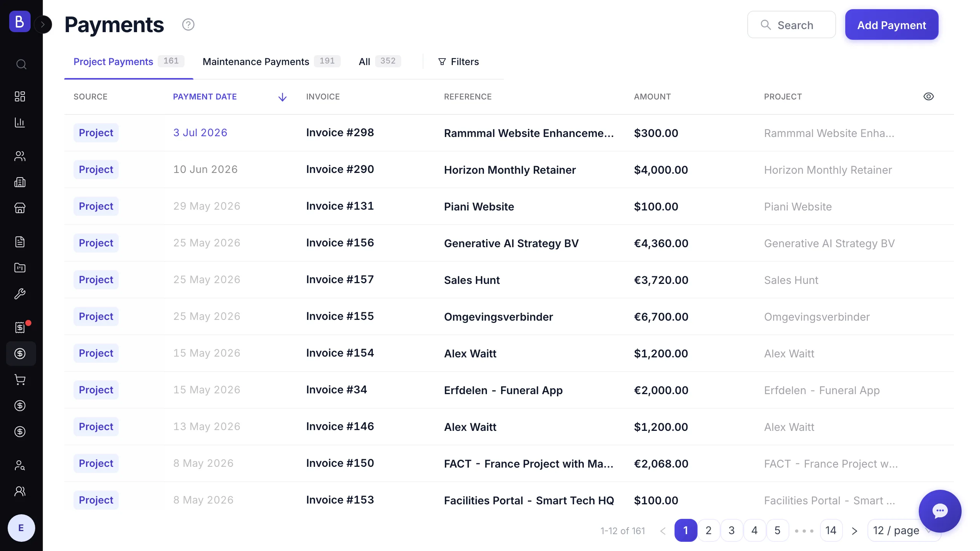Open the 12 / page size dropdown

(x=903, y=530)
